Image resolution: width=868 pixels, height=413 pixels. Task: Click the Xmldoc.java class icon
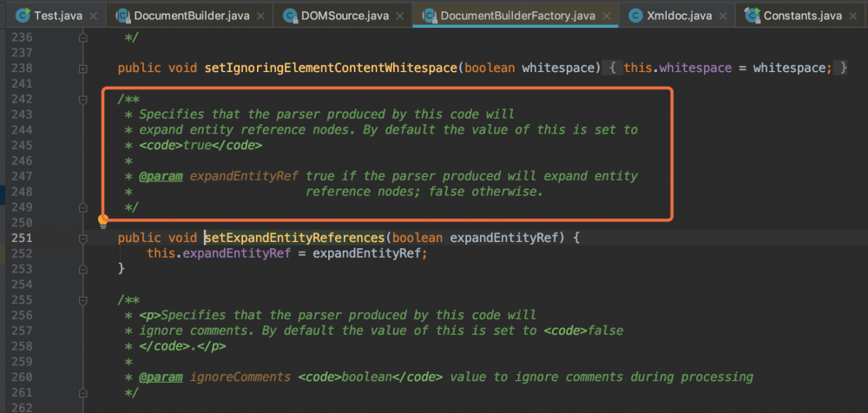(x=636, y=15)
